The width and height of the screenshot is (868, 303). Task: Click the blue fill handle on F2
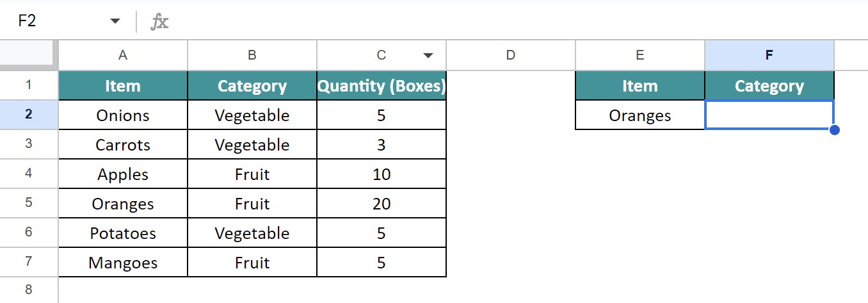point(833,130)
